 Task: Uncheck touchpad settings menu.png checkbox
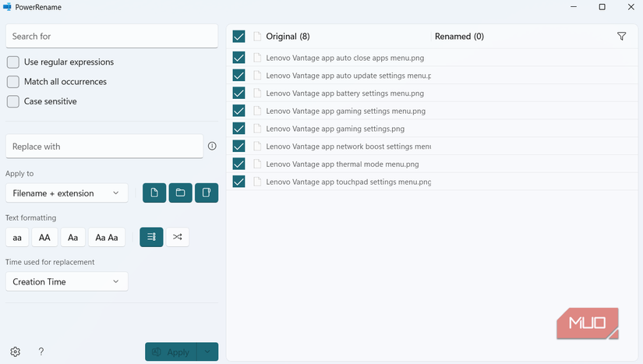point(238,182)
